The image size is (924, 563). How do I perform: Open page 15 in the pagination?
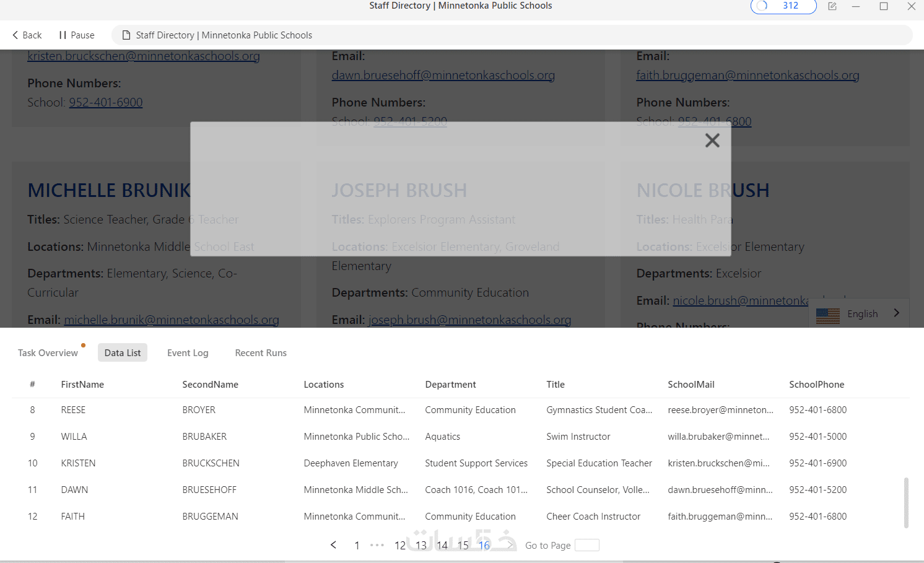click(x=463, y=545)
